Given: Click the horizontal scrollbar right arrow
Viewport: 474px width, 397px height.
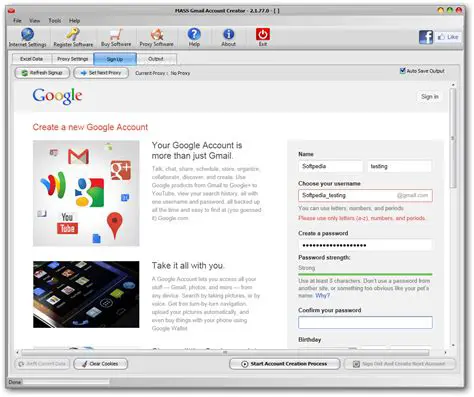Looking at the screenshot, I should point(446,352).
